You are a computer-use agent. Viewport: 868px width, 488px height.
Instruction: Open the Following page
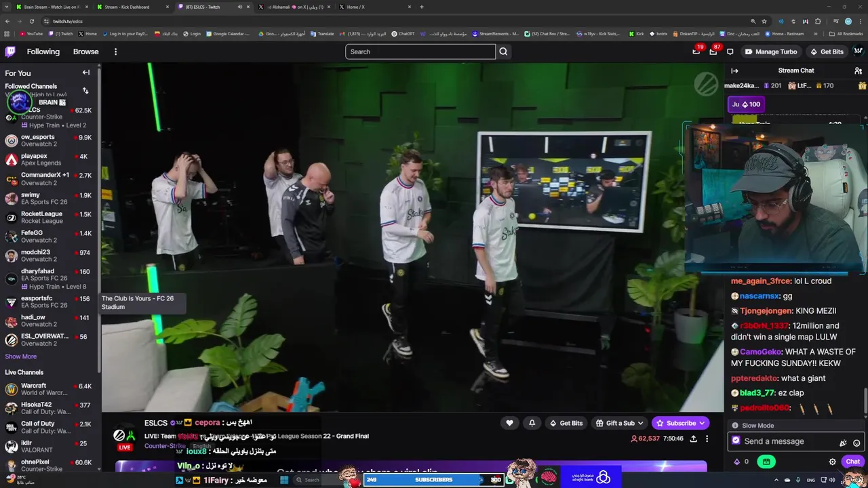pyautogui.click(x=43, y=52)
